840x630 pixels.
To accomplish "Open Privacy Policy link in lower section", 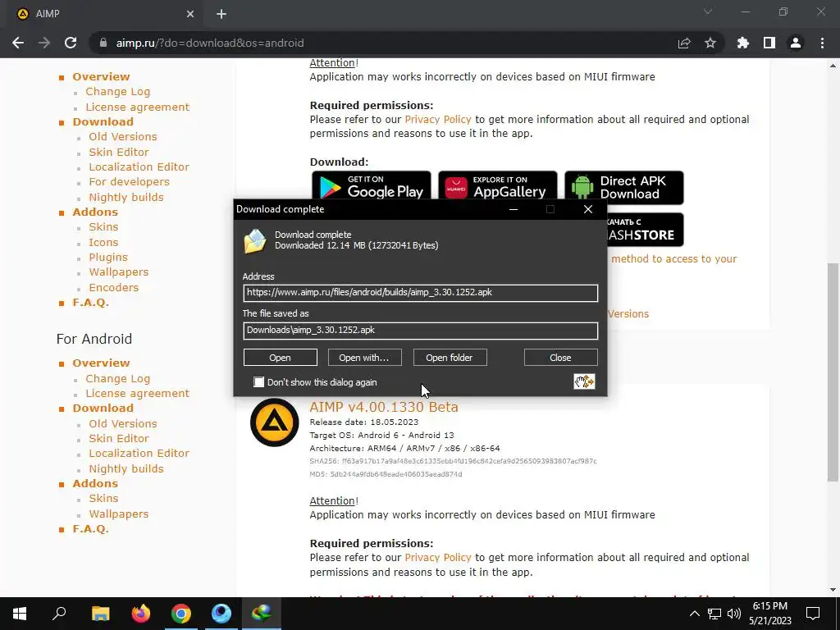I will pos(438,558).
